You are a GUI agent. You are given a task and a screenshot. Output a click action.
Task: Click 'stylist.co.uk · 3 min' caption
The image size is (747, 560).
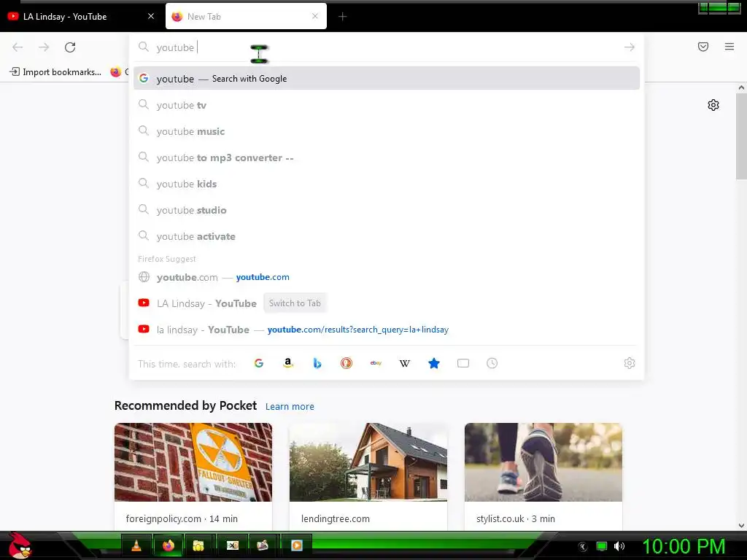[516, 519]
